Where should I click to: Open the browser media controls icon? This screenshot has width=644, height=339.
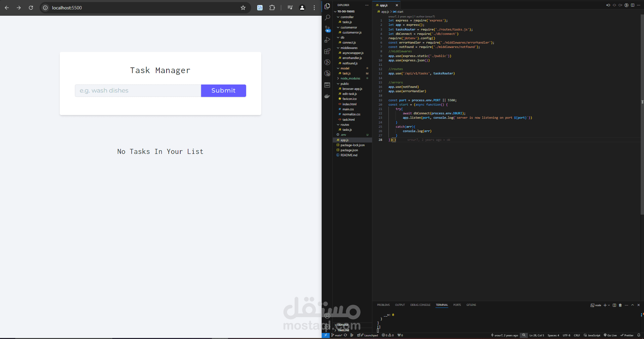pos(290,8)
